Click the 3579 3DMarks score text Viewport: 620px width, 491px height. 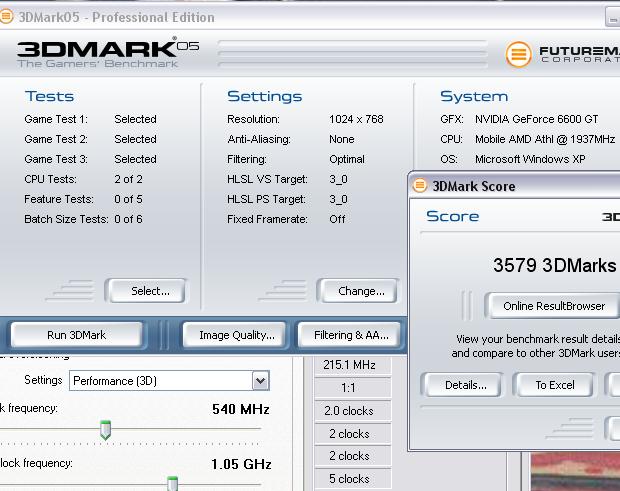tap(554, 265)
